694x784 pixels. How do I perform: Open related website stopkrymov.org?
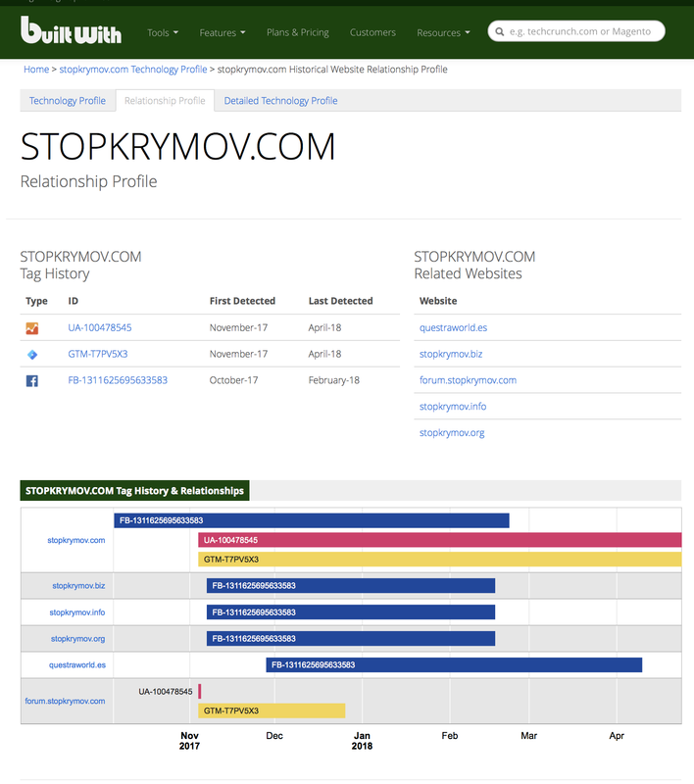click(452, 433)
